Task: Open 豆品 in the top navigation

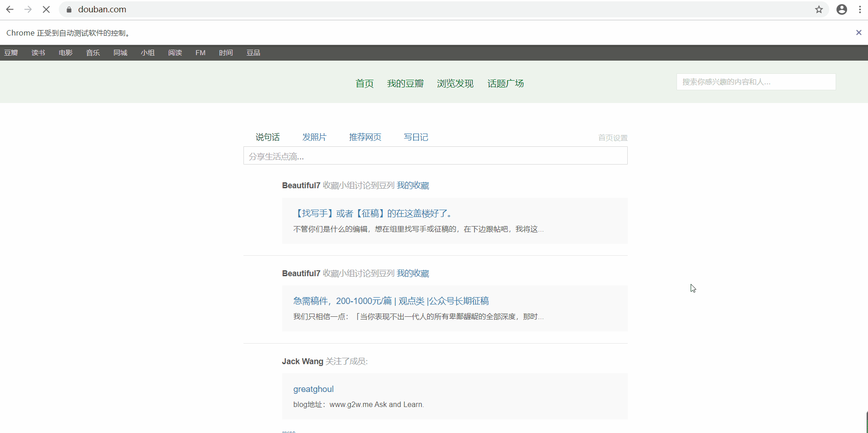Action: (253, 53)
